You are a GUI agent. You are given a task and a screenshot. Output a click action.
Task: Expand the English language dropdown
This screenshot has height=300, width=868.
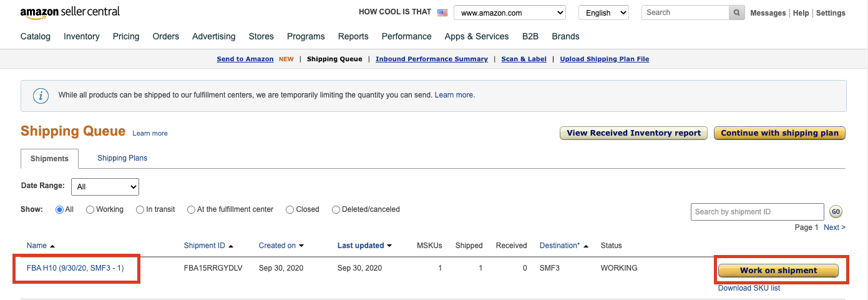point(603,12)
